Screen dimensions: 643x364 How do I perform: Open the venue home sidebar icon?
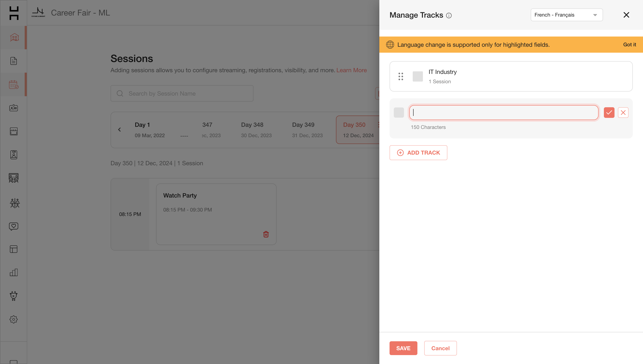pyautogui.click(x=14, y=37)
